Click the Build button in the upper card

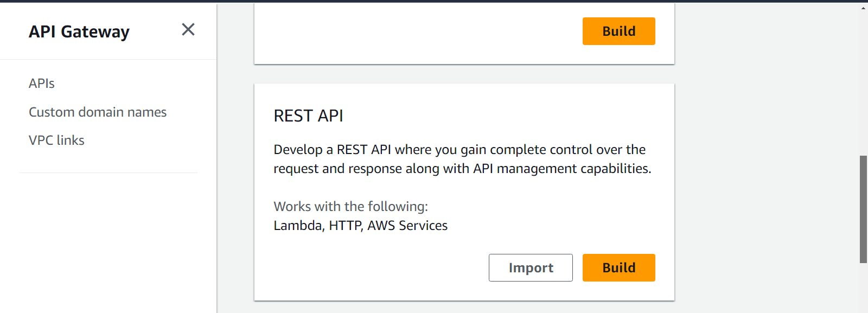click(619, 31)
